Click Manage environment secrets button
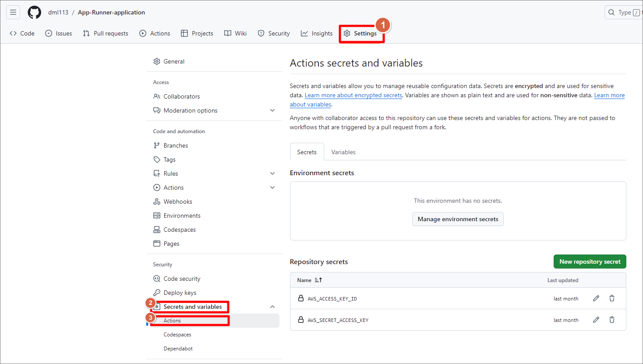The image size is (643, 364). [458, 219]
